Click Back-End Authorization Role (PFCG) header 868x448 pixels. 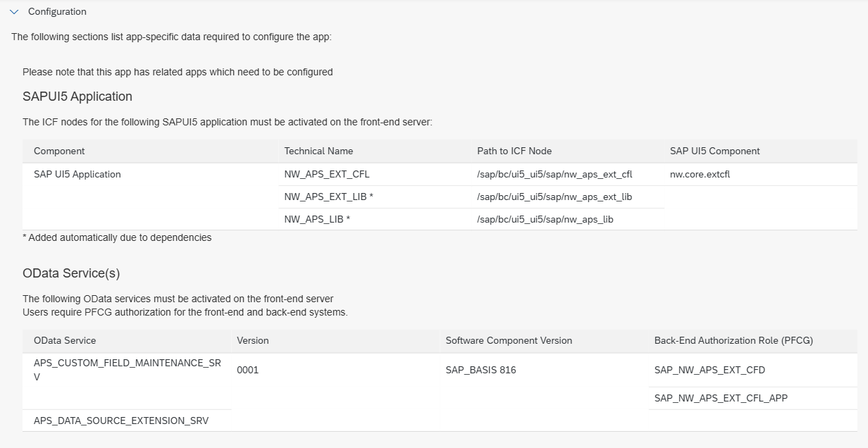coord(733,340)
